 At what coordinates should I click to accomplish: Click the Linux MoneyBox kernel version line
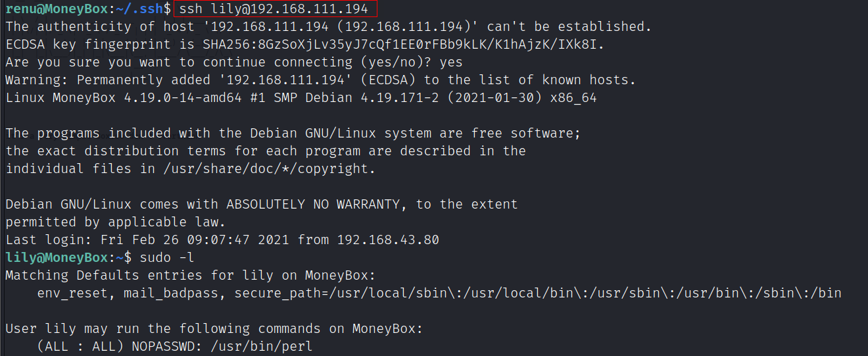pyautogui.click(x=301, y=98)
